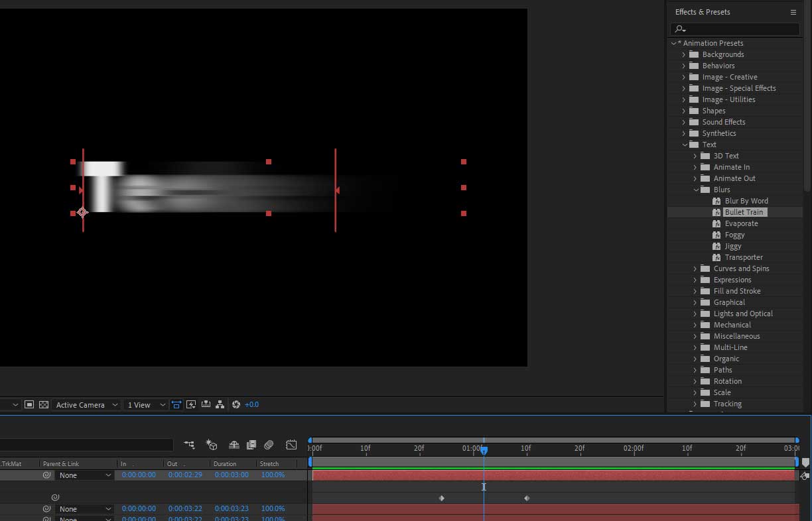Image resolution: width=812 pixels, height=521 pixels.
Task: Select the second keyframe diamond in timeline
Action: coord(527,498)
